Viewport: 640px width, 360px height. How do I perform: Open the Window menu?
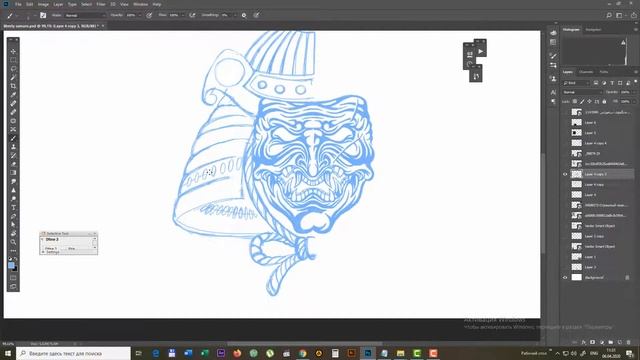coord(140,4)
